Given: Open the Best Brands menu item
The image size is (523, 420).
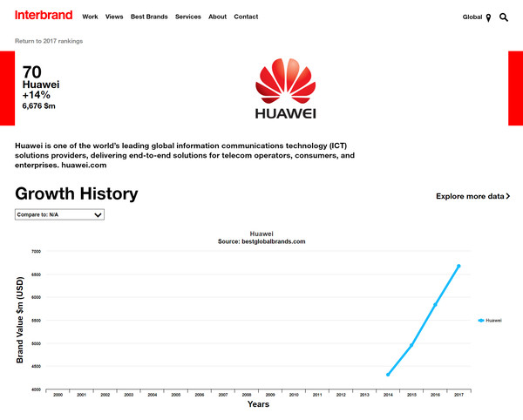Looking at the screenshot, I should pyautogui.click(x=149, y=17).
